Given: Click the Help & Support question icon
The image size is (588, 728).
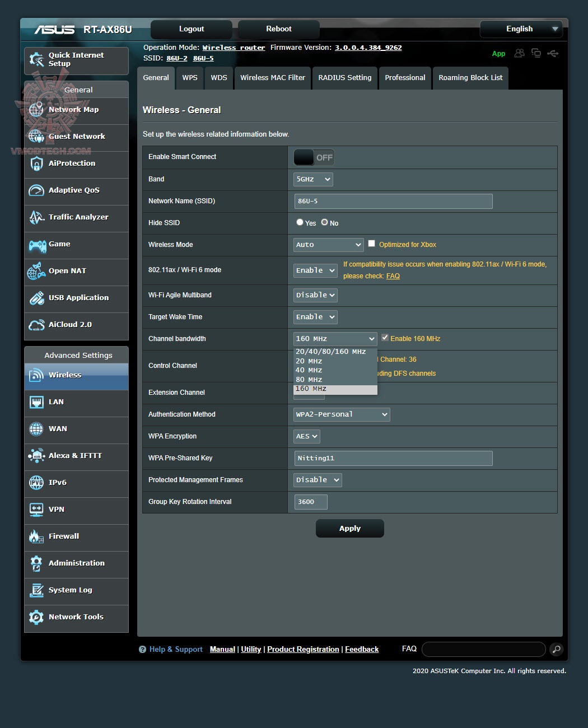Looking at the screenshot, I should pyautogui.click(x=142, y=650).
